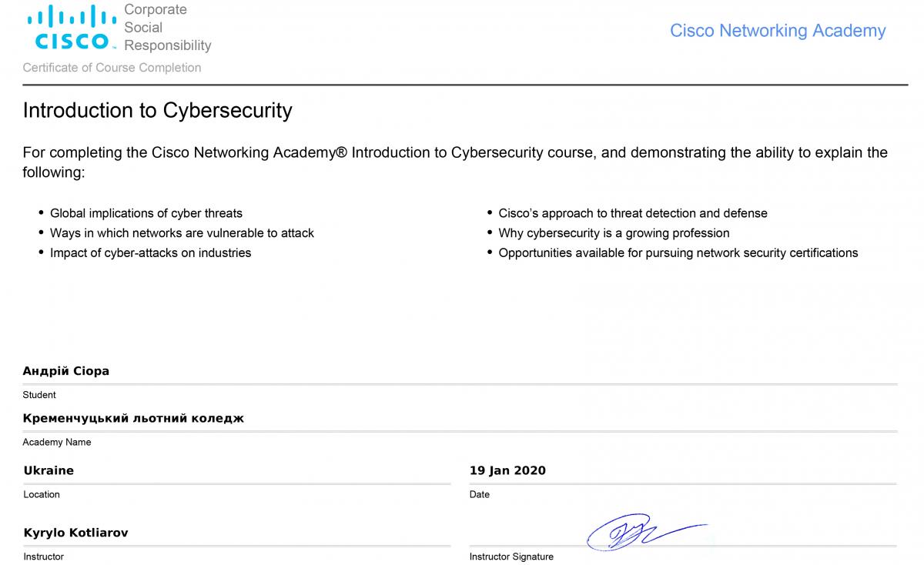Click Cisco's approach to threat detection bullet
Viewport: 924px width, 565px height.
click(632, 213)
